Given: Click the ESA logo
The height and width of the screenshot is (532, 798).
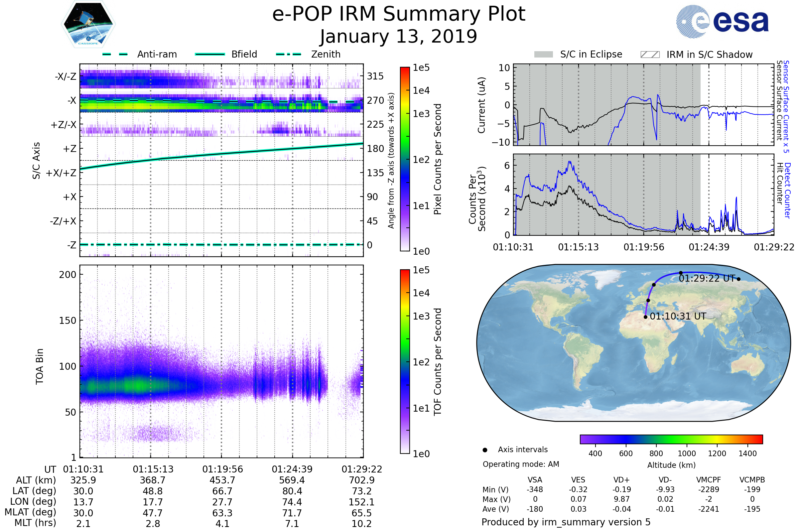Looking at the screenshot, I should click(723, 22).
